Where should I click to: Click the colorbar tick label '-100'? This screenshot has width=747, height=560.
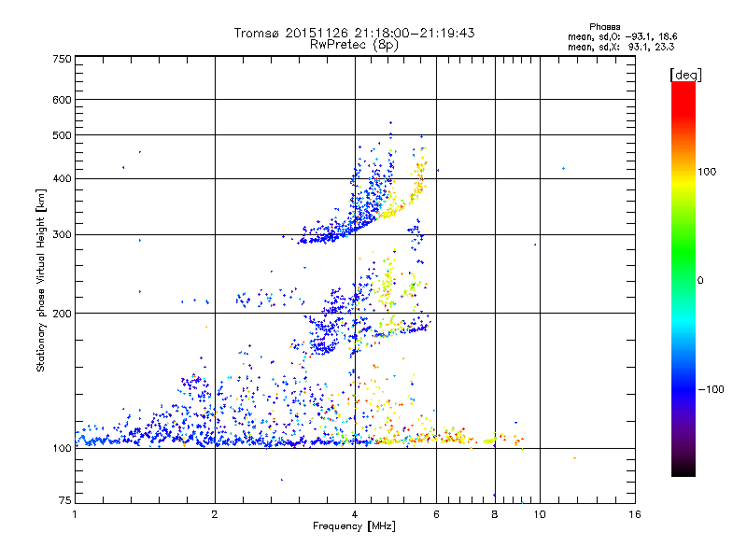click(711, 389)
